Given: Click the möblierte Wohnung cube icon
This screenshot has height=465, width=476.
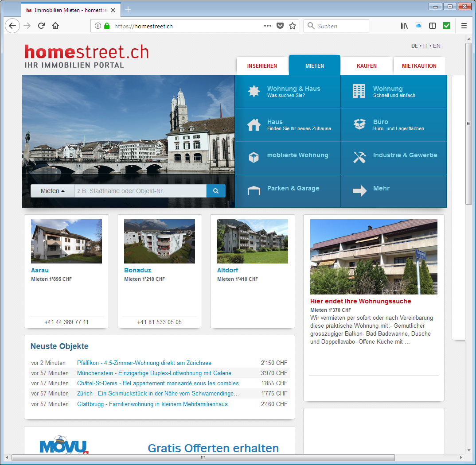Looking at the screenshot, I should tap(254, 158).
